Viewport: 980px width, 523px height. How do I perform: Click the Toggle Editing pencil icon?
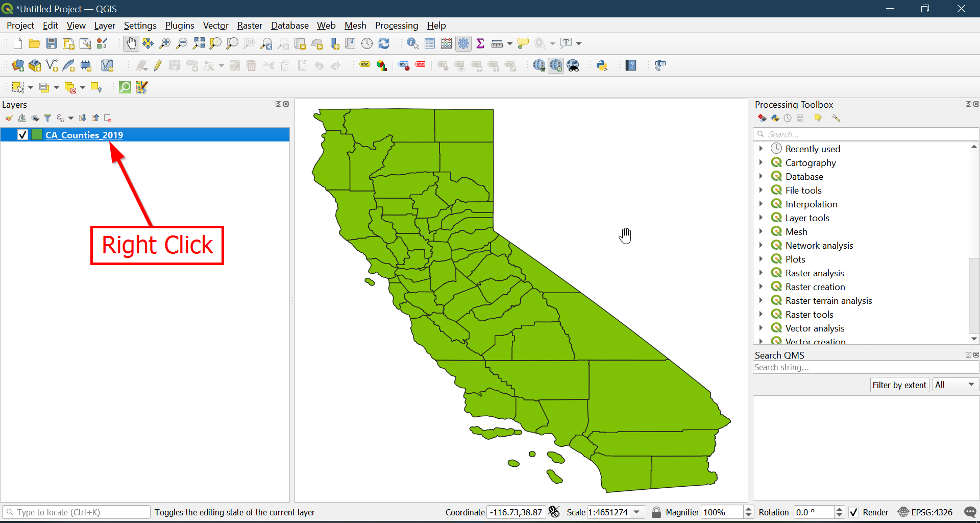pyautogui.click(x=158, y=65)
